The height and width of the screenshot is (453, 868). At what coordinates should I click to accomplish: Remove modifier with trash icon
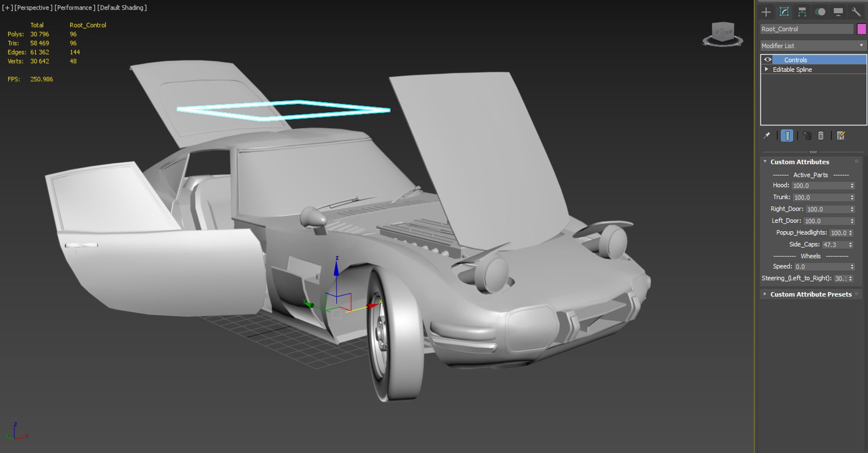[821, 135]
